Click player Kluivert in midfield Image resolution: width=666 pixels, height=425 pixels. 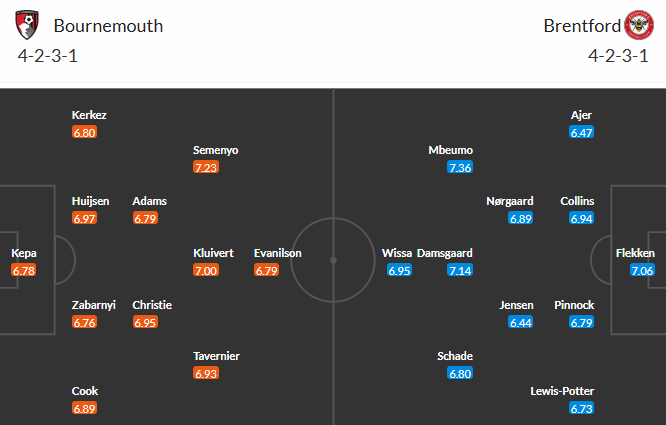(213, 254)
